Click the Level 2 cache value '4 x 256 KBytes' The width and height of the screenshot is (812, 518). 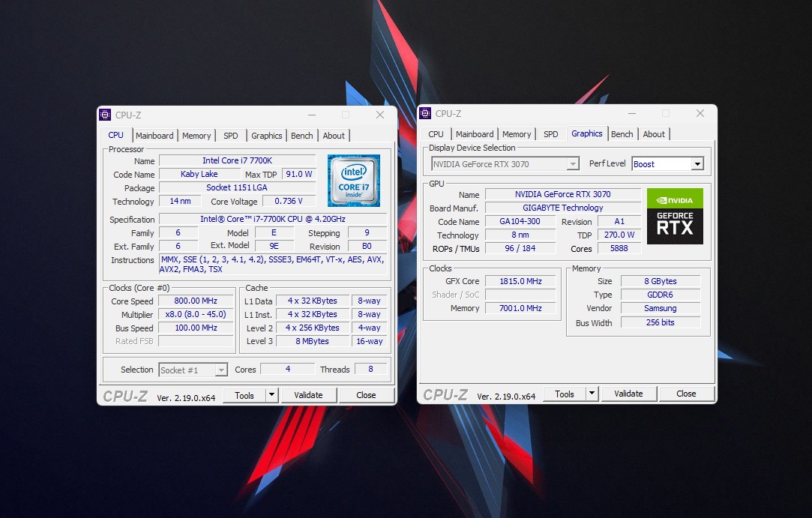point(312,328)
